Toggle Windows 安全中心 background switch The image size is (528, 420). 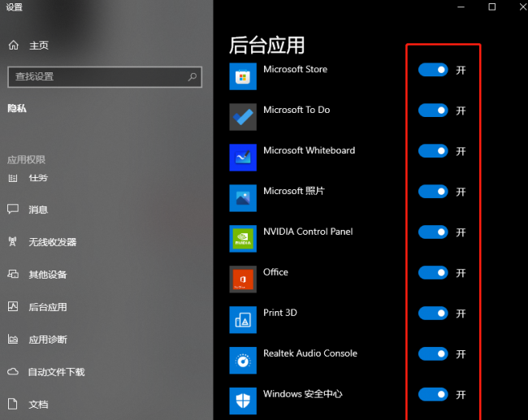pyautogui.click(x=433, y=394)
